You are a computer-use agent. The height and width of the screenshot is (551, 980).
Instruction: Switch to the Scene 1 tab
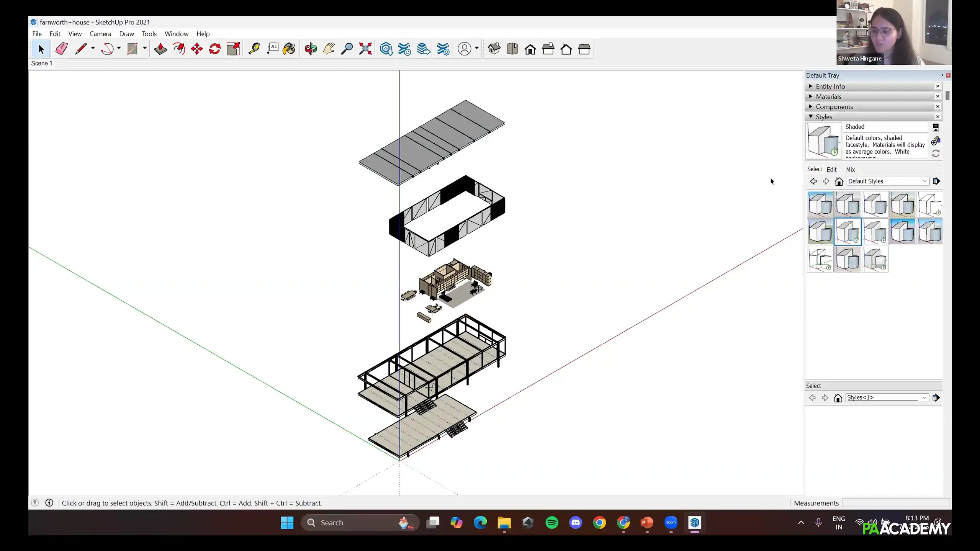41,63
